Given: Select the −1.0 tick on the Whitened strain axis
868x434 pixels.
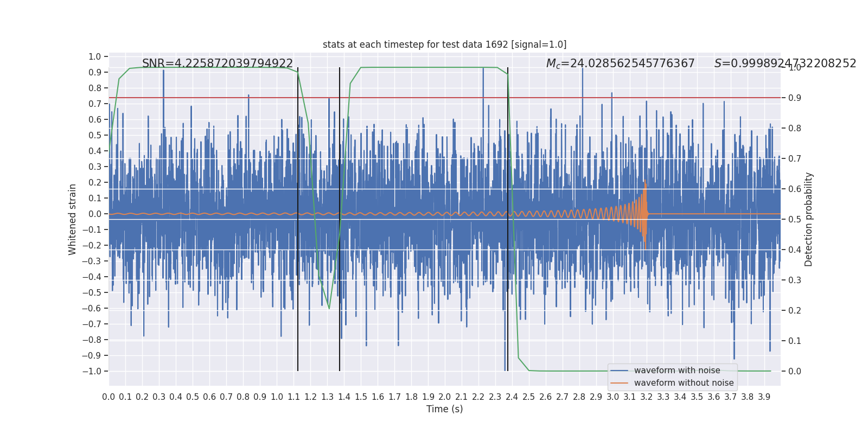Looking at the screenshot, I should (92, 371).
